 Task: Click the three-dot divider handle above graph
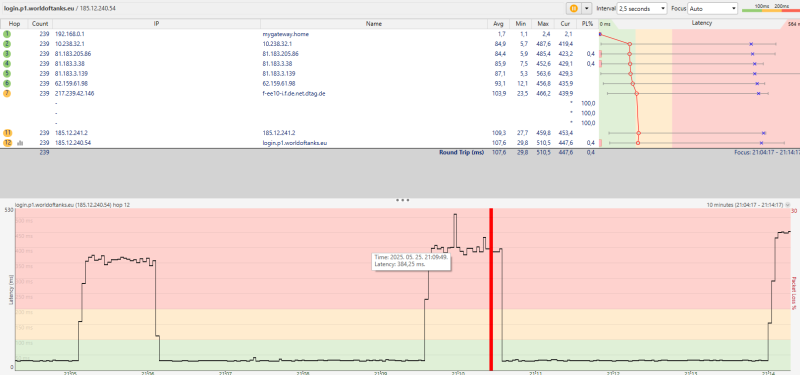click(x=403, y=201)
